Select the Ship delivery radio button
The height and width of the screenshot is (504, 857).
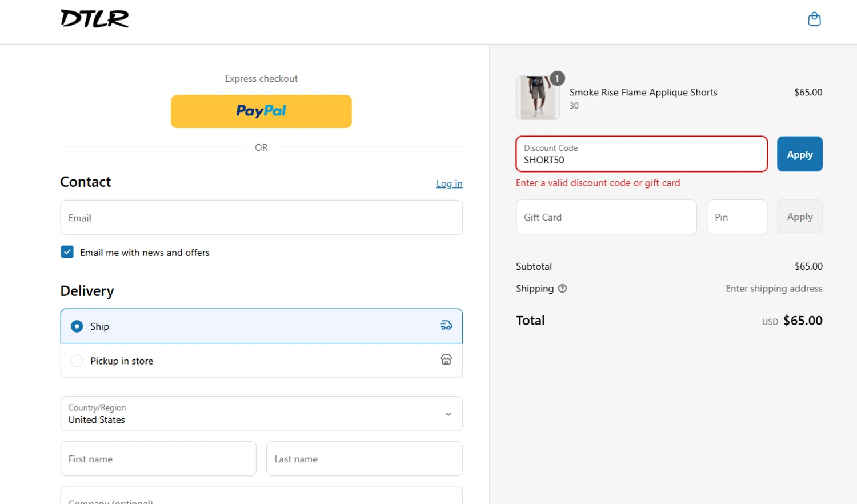77,326
